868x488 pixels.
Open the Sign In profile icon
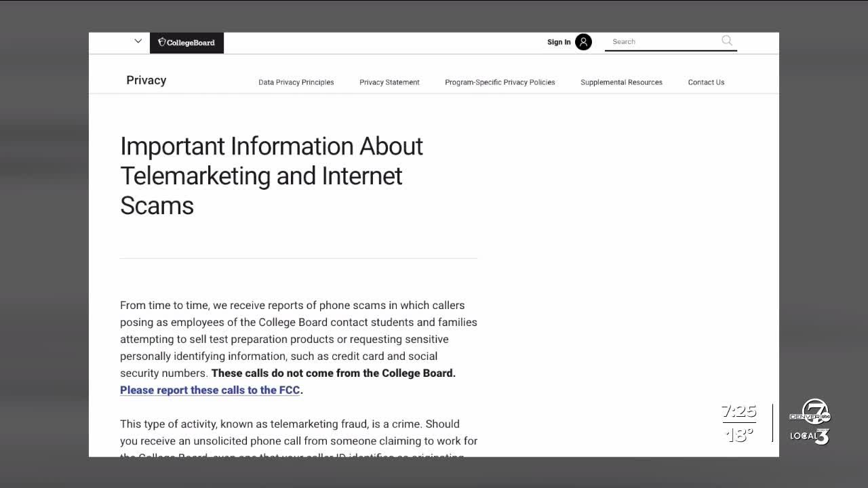[x=583, y=42]
